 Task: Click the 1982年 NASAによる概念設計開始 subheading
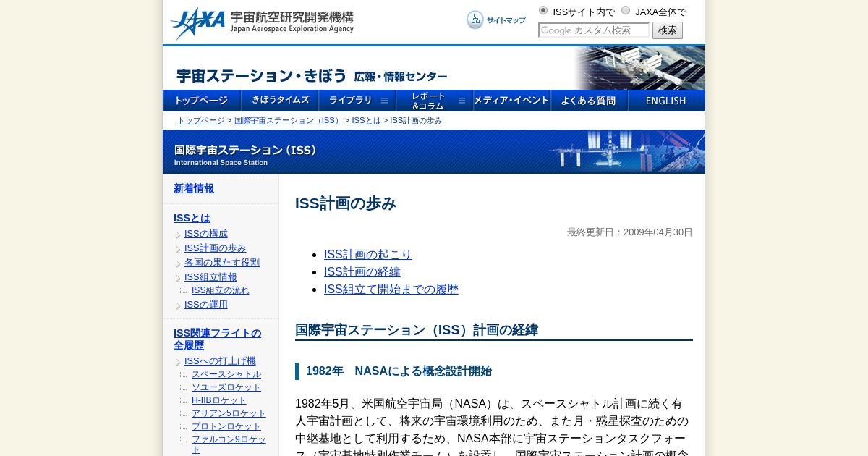pyautogui.click(x=399, y=371)
